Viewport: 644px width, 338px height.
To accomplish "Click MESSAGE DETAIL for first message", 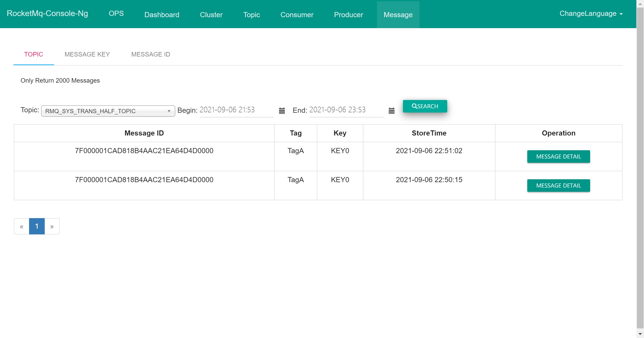I will 558,156.
